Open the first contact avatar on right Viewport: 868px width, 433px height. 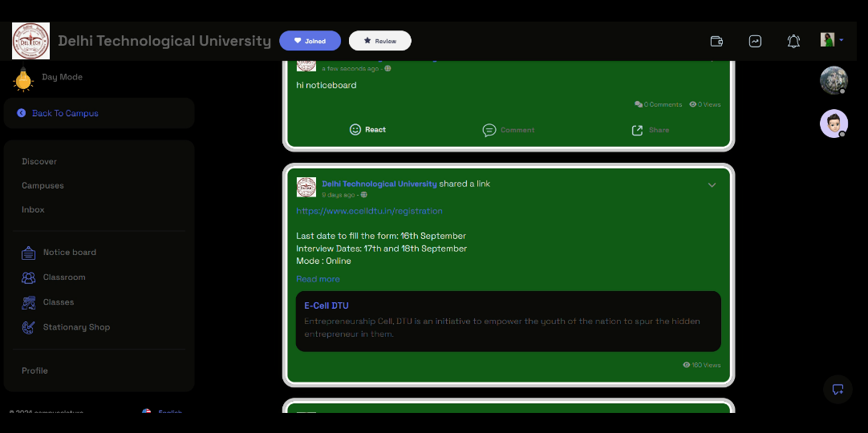coord(834,80)
